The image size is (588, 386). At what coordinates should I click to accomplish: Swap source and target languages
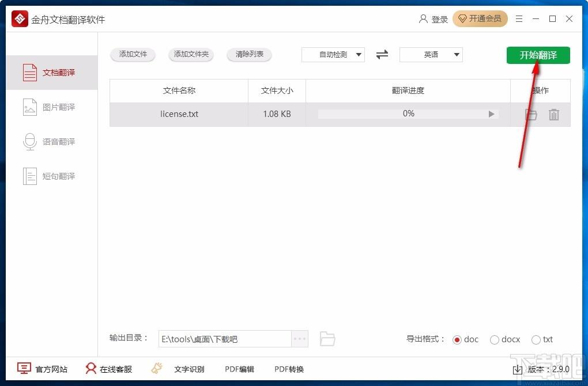[382, 55]
